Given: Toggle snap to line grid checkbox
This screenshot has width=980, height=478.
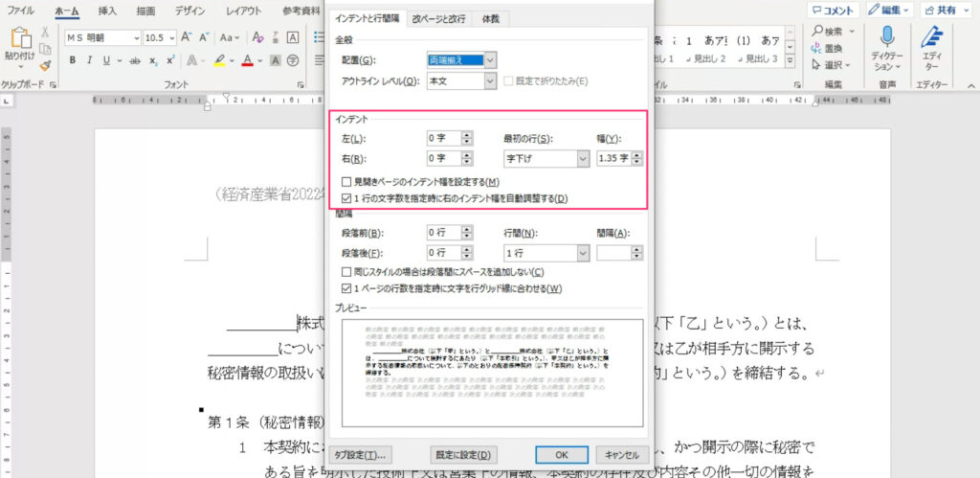Looking at the screenshot, I should [346, 288].
